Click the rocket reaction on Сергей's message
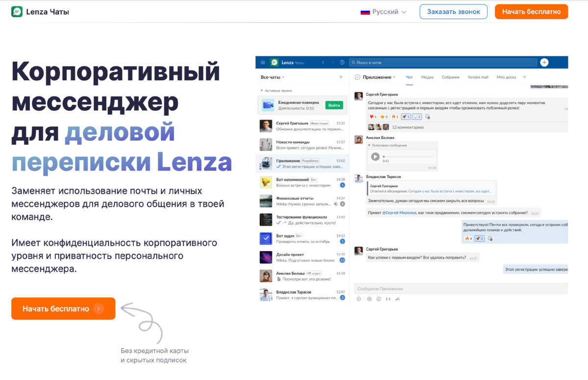Viewport: 588px width, 380px height. coord(405,117)
